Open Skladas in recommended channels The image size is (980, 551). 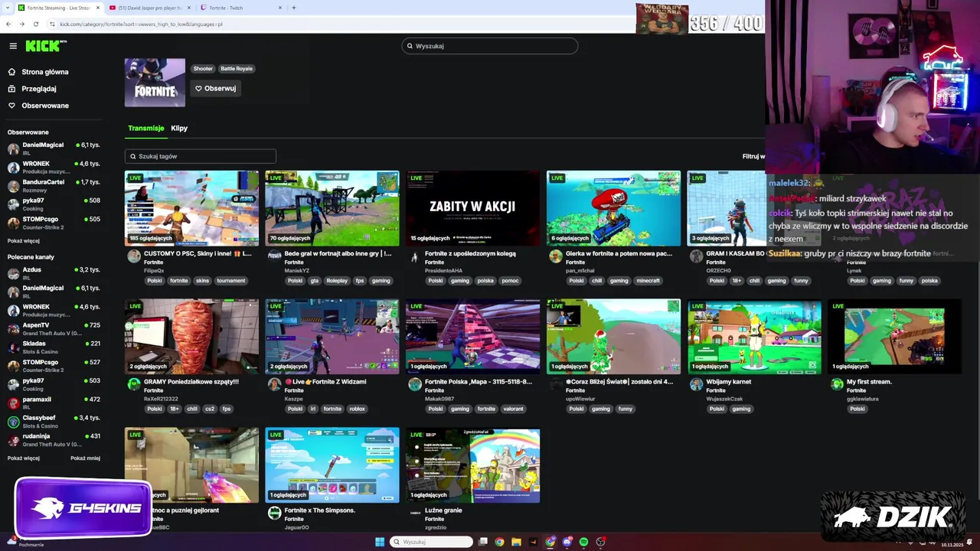pos(54,347)
